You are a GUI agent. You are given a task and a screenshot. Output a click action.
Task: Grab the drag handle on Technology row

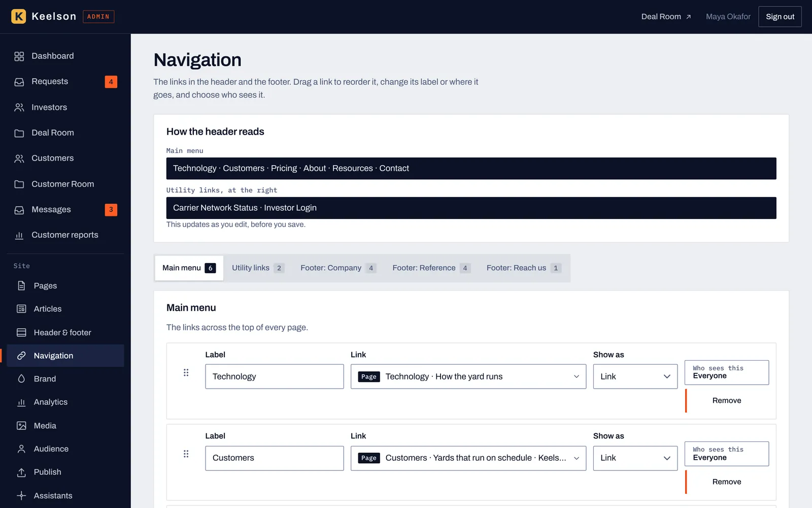click(186, 372)
